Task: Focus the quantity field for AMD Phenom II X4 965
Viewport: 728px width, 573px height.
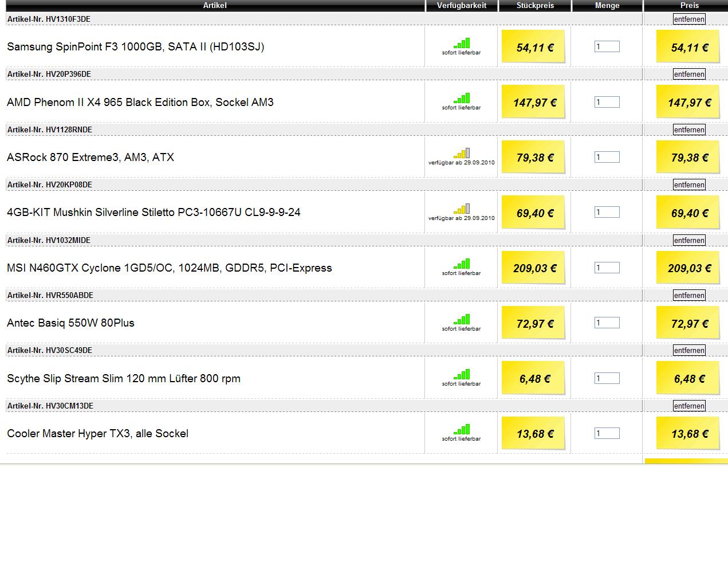Action: [x=607, y=102]
